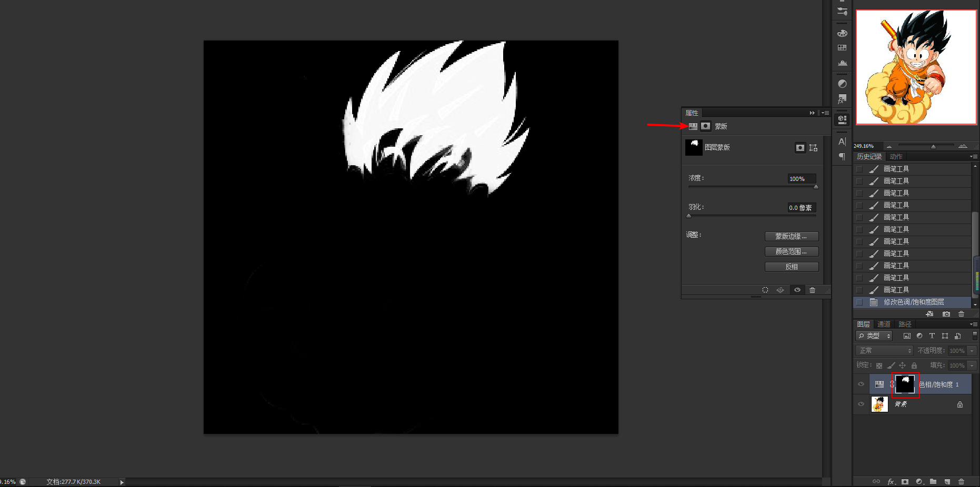Viewport: 980px width, 487px height.
Task: Toggle lock all for layer
Action: pos(914,366)
